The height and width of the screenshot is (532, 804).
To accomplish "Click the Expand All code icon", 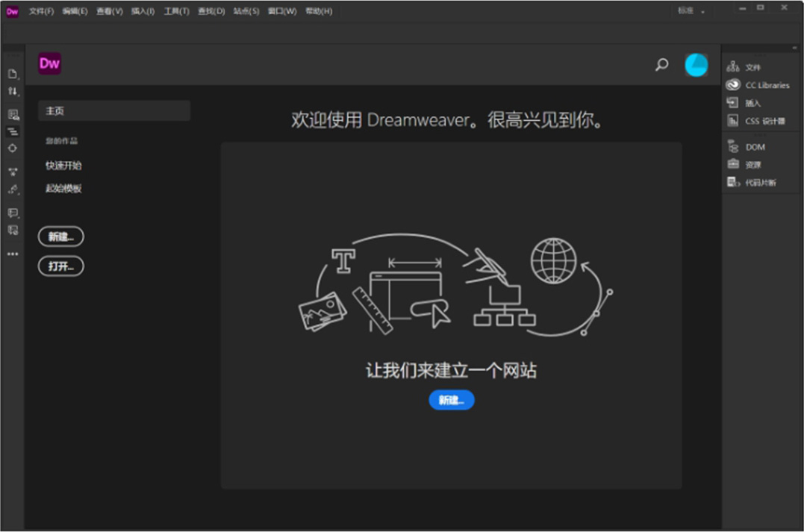I will pyautogui.click(x=13, y=172).
